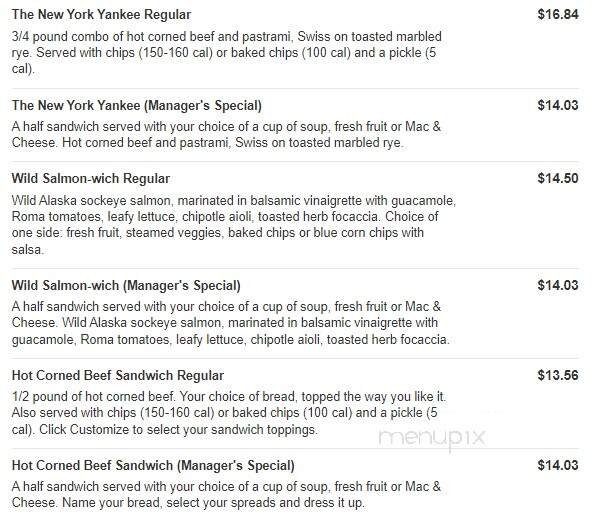Click the $14.50 Wild Salmon-wich price
This screenshot has width=611, height=520.
coord(560,178)
